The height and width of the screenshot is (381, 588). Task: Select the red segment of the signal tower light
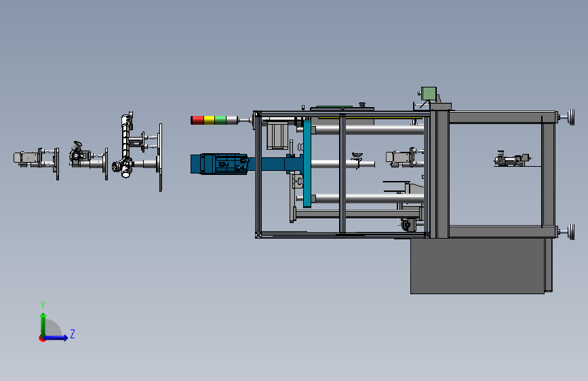click(x=197, y=120)
